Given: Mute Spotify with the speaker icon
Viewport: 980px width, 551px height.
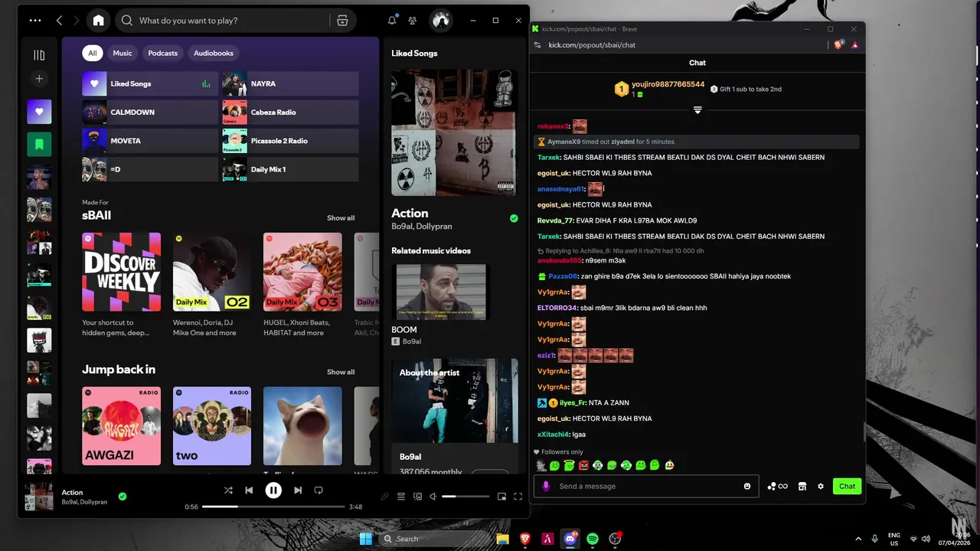Looking at the screenshot, I should [x=433, y=497].
